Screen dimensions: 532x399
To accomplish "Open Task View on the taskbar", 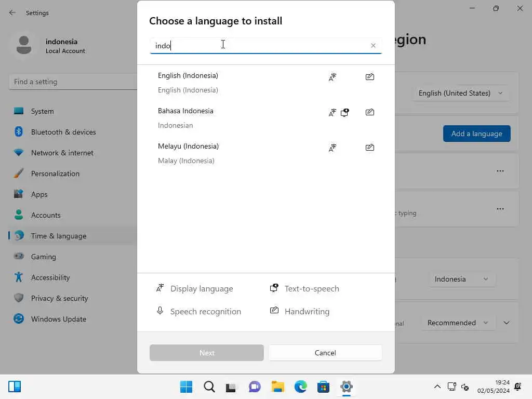I will click(231, 387).
